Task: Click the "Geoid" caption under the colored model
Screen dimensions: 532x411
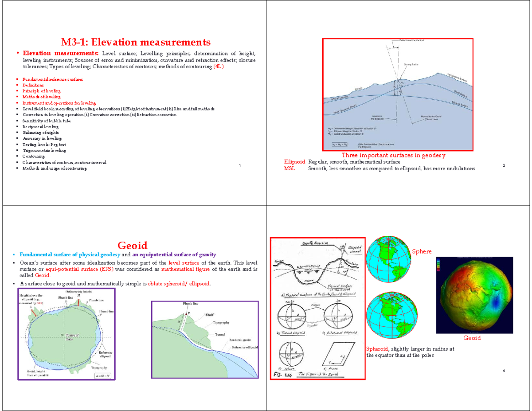Action: [472, 338]
